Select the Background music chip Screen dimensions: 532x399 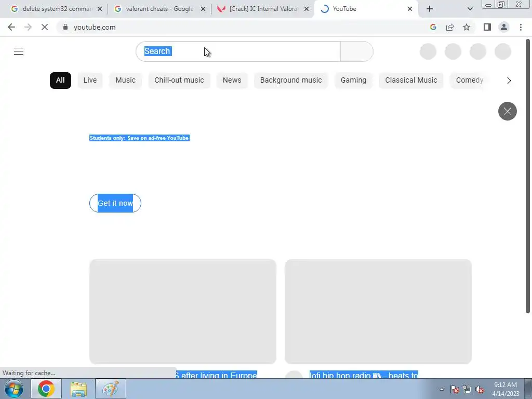291,81
